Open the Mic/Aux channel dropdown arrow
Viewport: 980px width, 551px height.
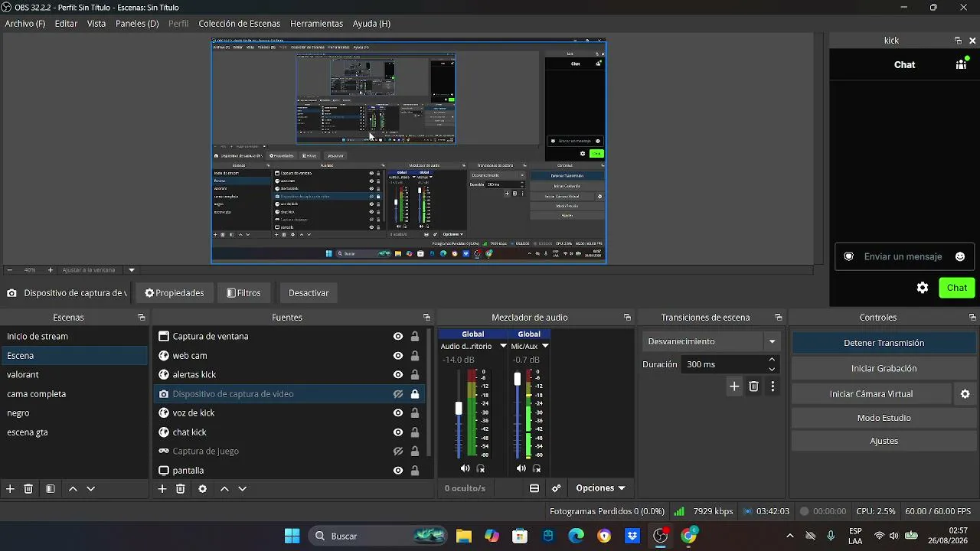point(545,346)
